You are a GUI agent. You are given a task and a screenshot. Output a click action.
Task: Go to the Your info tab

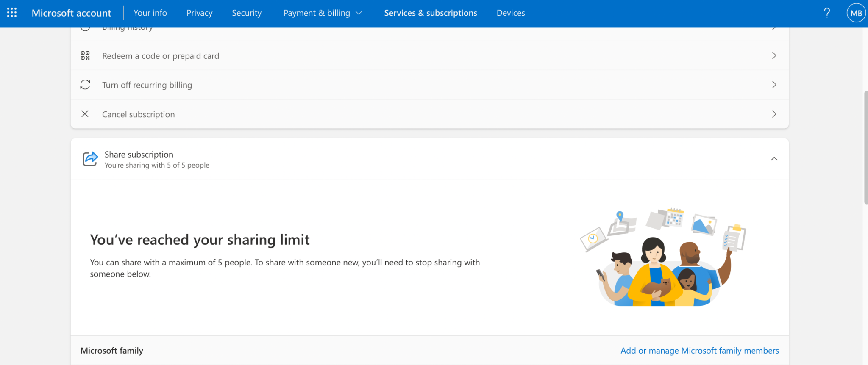[150, 13]
